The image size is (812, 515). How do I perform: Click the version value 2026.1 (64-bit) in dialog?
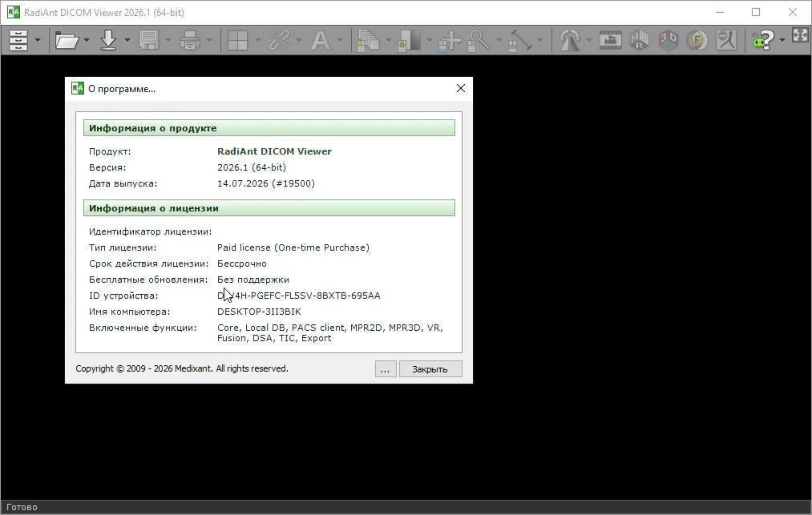[x=252, y=167]
